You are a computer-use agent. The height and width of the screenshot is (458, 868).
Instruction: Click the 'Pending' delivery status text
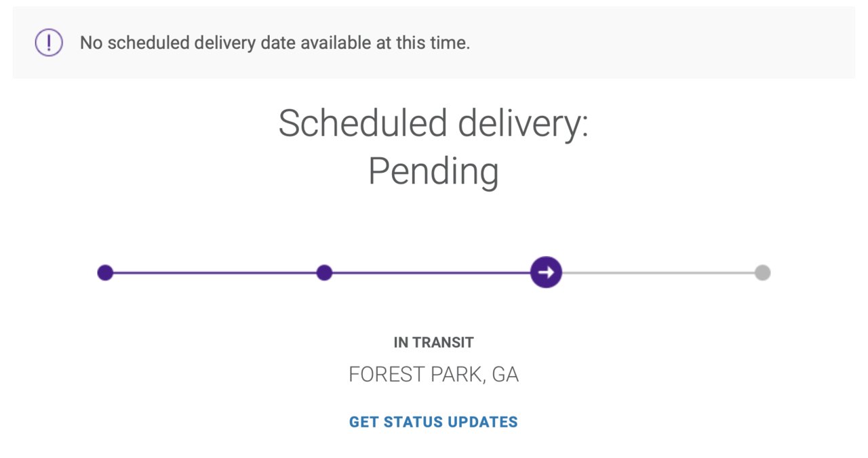coord(433,172)
